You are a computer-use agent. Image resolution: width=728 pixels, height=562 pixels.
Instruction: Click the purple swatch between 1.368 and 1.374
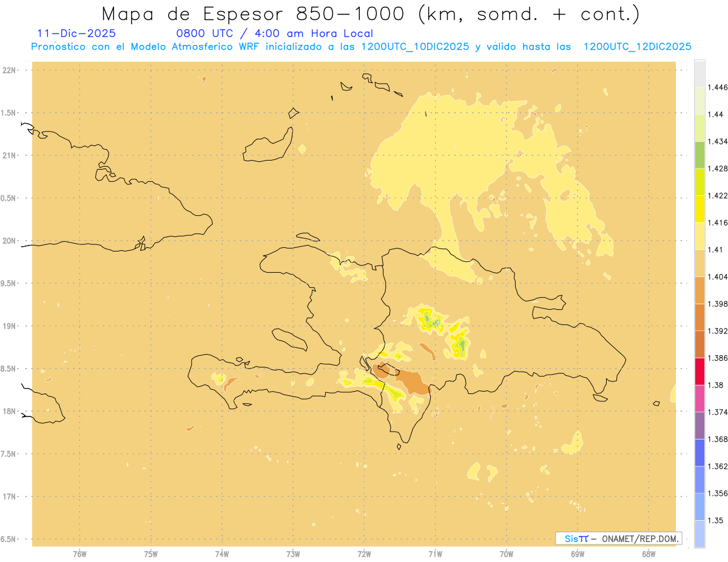[699, 426]
